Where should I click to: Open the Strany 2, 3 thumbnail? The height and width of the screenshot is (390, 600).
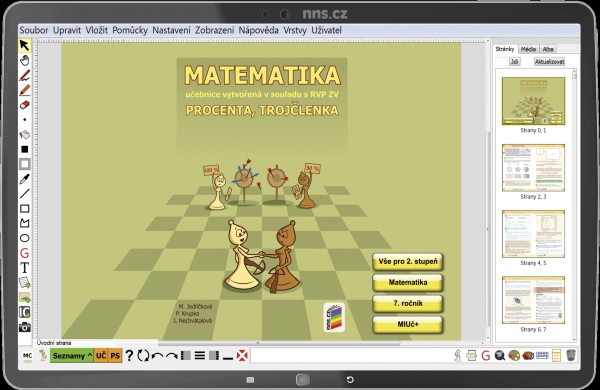point(533,168)
